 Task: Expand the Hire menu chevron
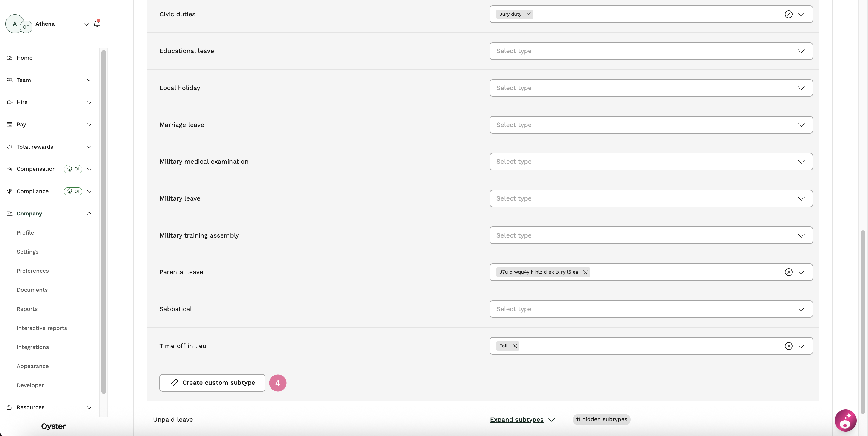pos(89,103)
